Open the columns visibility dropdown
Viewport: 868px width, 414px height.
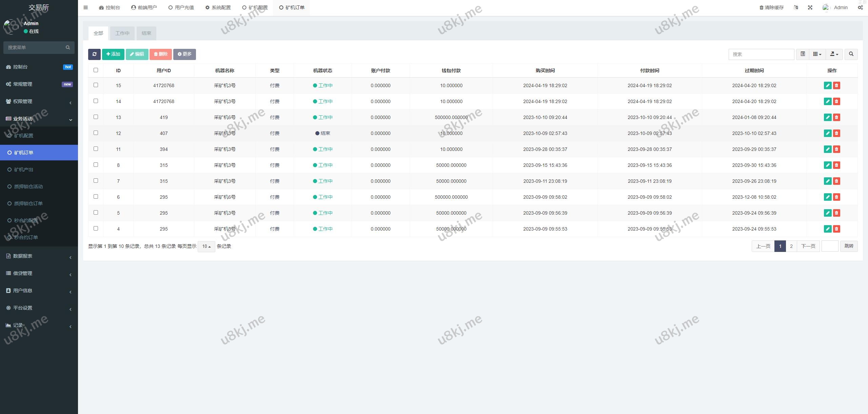817,54
